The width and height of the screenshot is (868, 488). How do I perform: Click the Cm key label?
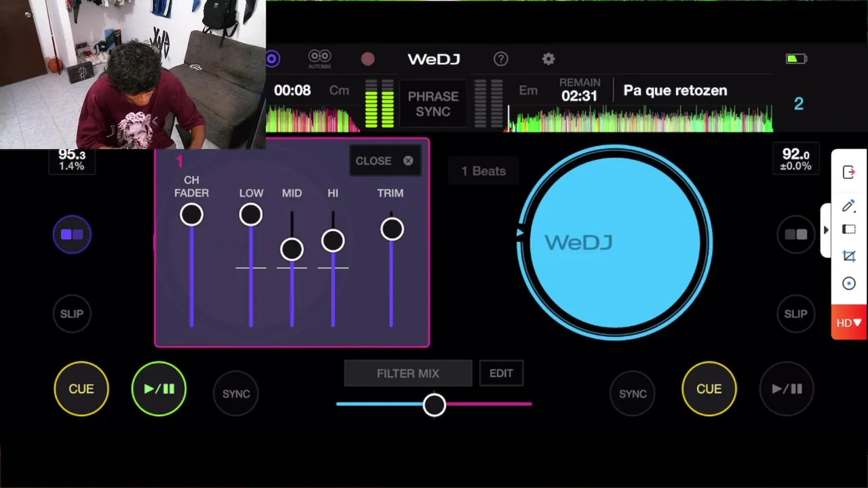tap(339, 91)
